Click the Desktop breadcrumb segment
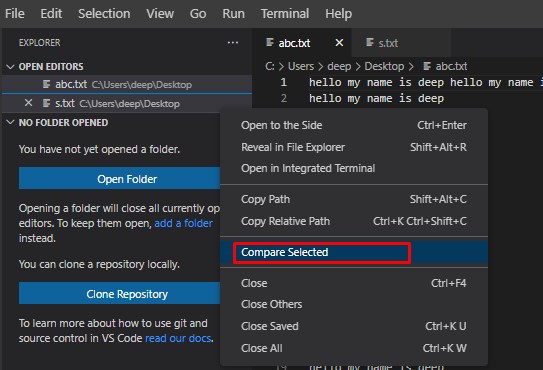543x370 pixels. coord(384,66)
